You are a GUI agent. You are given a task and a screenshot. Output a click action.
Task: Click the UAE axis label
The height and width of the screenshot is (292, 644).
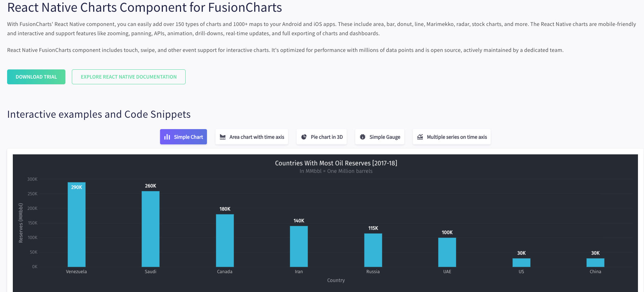click(447, 271)
